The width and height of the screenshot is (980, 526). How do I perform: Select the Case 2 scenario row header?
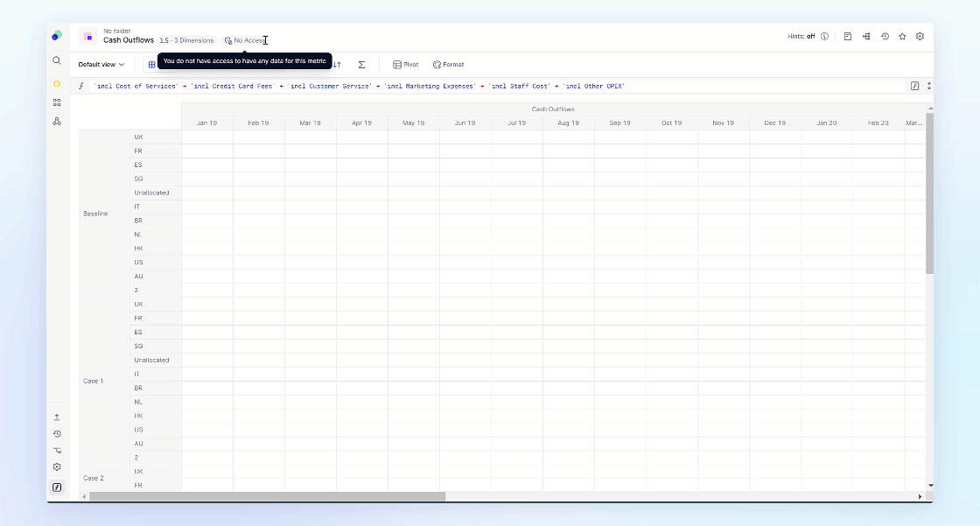104,478
